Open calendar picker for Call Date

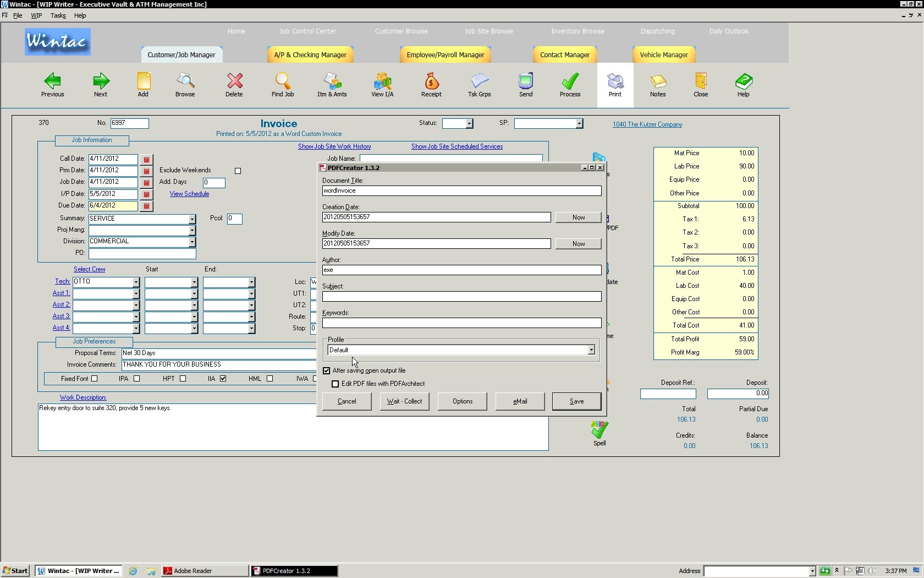tap(146, 160)
